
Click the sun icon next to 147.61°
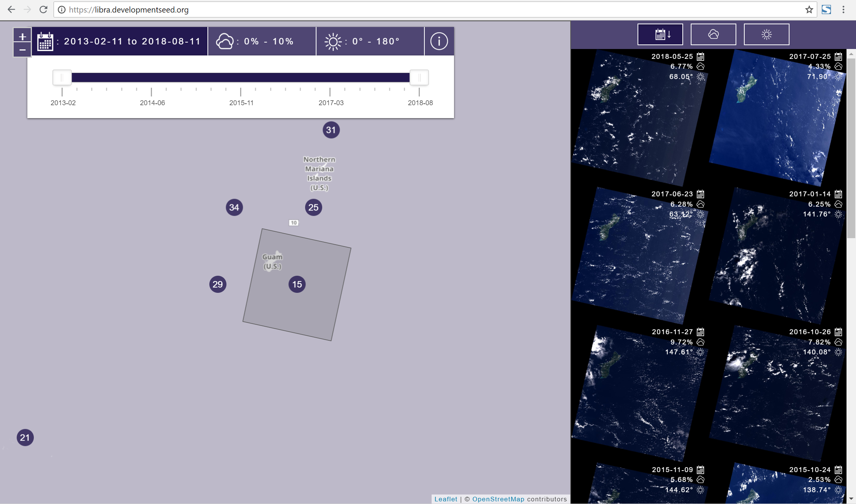click(701, 352)
